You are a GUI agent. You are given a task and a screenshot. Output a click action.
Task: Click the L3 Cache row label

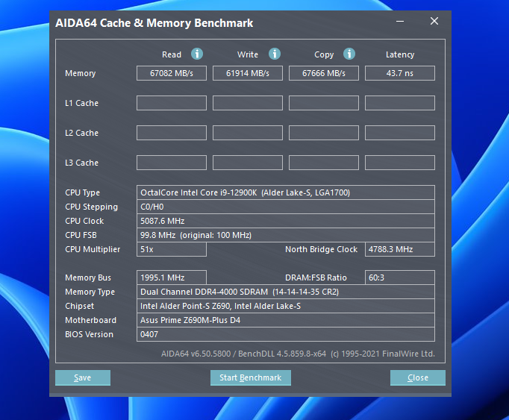[81, 163]
